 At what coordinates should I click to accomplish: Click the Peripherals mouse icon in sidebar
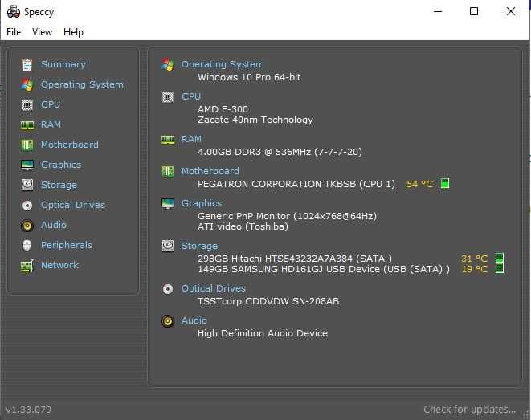pyautogui.click(x=27, y=245)
